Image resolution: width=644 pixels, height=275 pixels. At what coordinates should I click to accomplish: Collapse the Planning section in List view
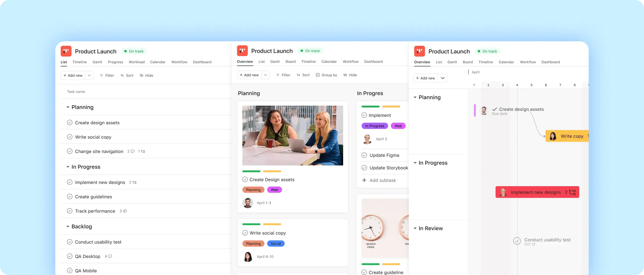pyautogui.click(x=67, y=107)
